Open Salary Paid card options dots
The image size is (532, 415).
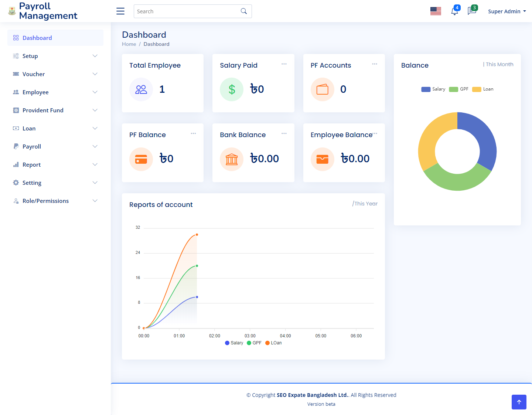click(x=284, y=64)
